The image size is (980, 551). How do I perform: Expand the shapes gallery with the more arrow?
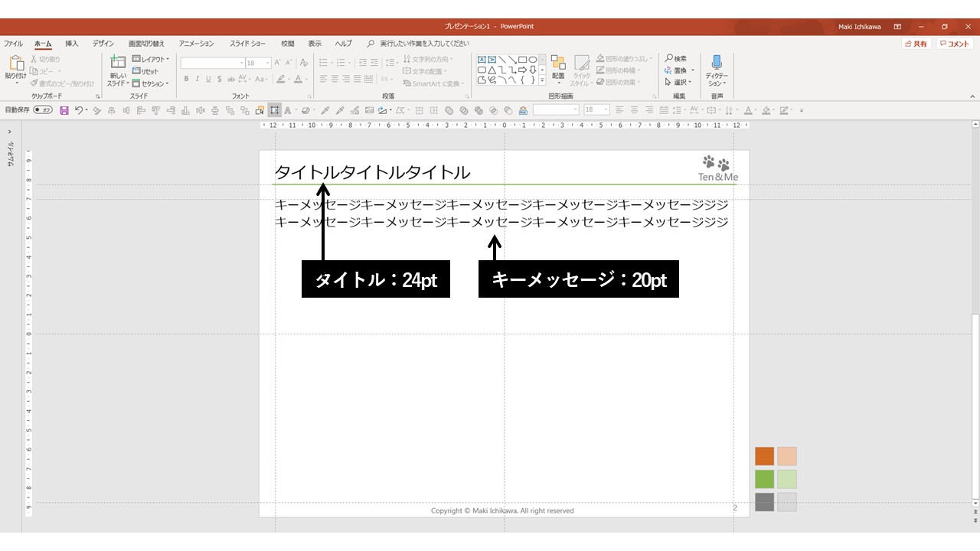(x=542, y=80)
